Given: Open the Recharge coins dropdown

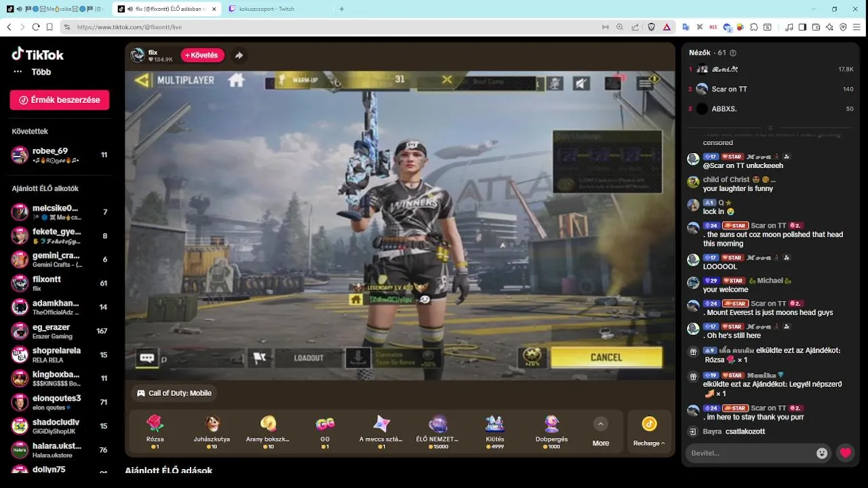Looking at the screenshot, I should click(x=649, y=432).
